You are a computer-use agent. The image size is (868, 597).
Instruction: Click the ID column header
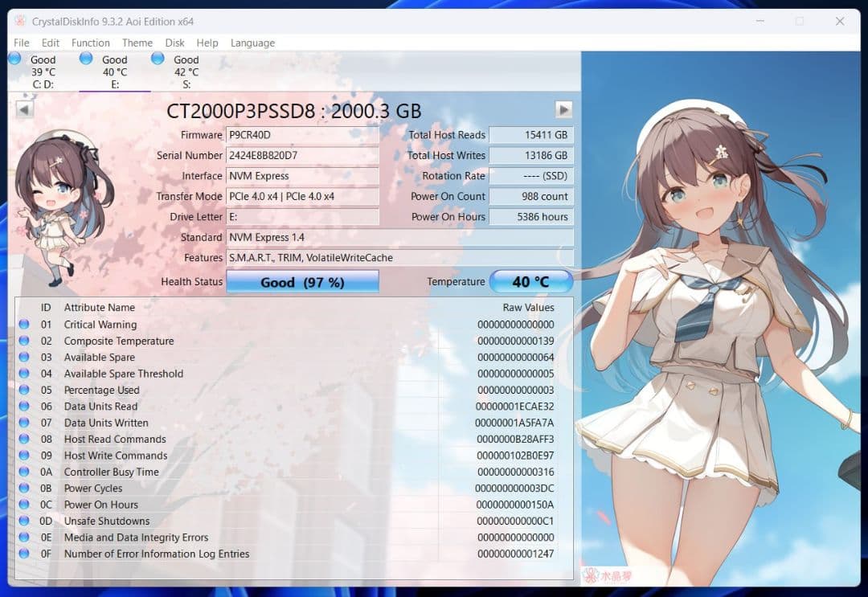point(46,307)
